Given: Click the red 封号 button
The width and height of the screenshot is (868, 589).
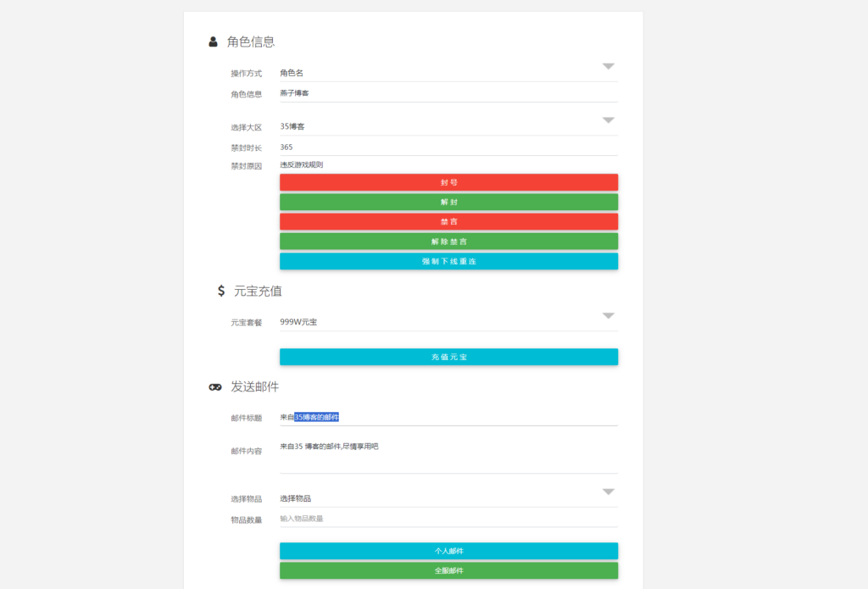Looking at the screenshot, I should (x=448, y=181).
